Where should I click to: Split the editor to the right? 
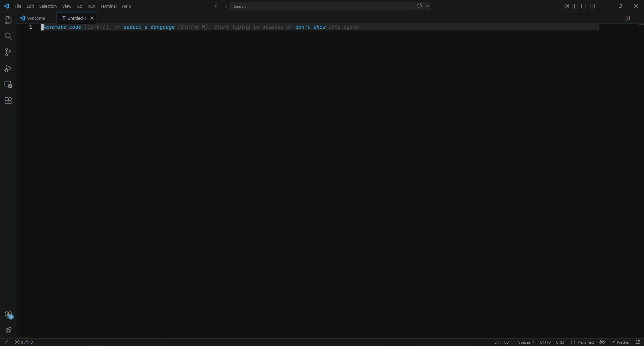click(x=627, y=18)
